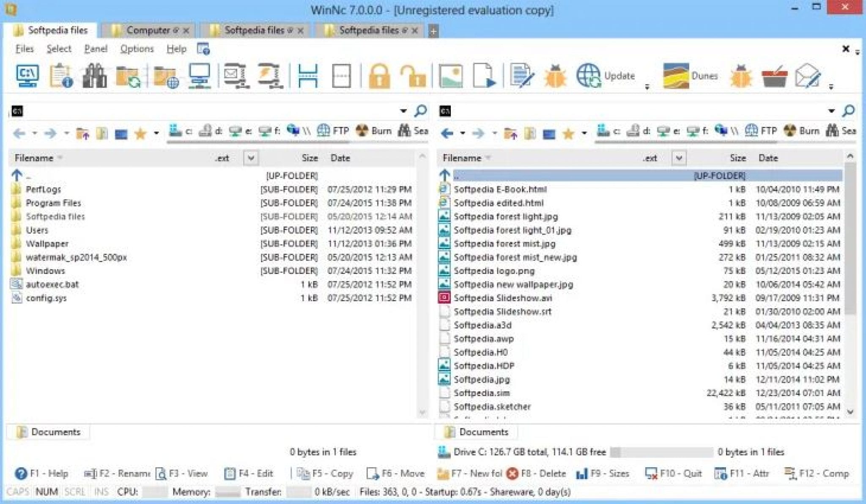The height and width of the screenshot is (504, 866).
Task: Open the image viewer toolbar icon
Action: point(451,75)
